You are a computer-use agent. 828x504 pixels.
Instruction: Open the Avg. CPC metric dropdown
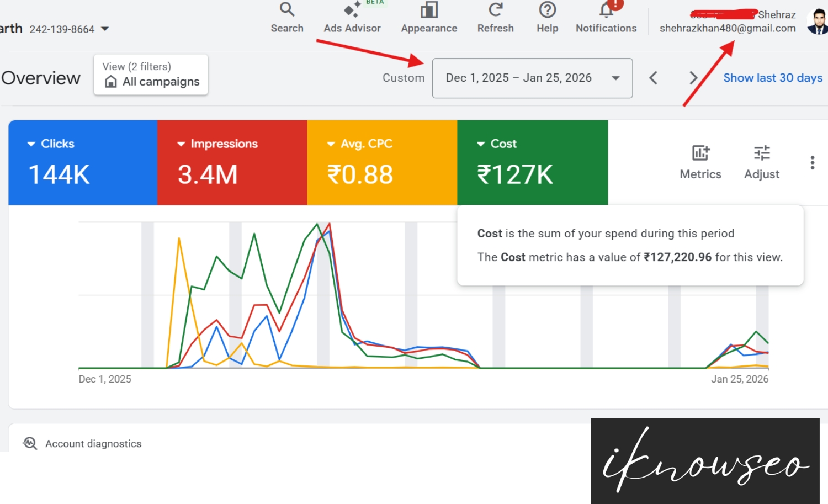331,144
